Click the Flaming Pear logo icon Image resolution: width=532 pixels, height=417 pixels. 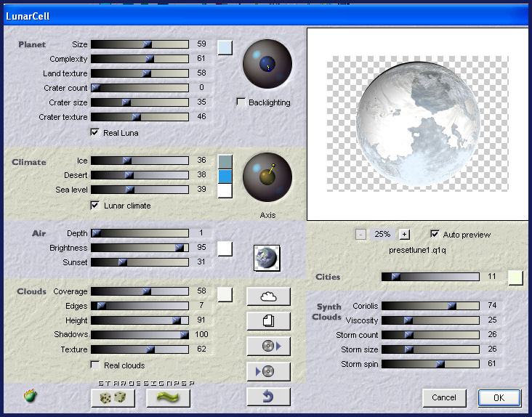tap(31, 396)
